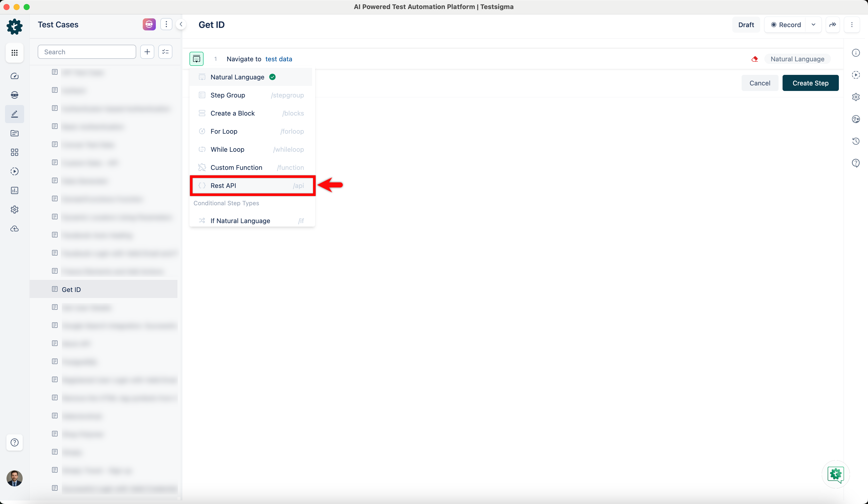The width and height of the screenshot is (868, 504).
Task: Enable Record mode
Action: (x=786, y=24)
